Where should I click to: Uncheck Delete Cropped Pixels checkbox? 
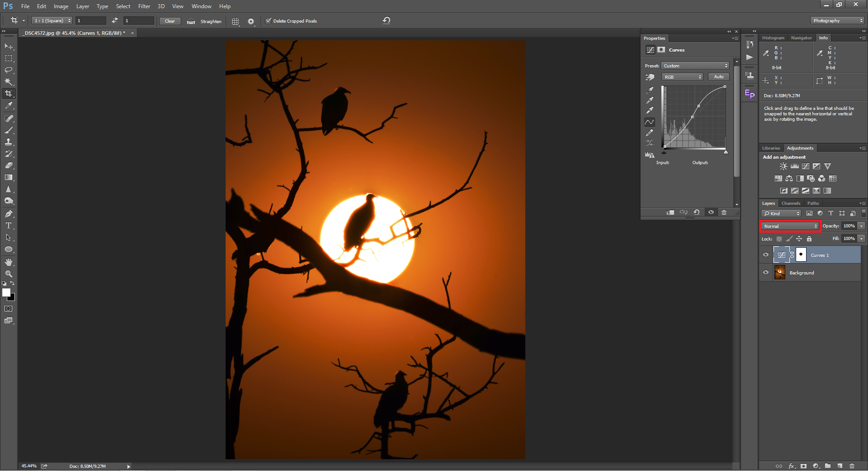[x=269, y=21]
